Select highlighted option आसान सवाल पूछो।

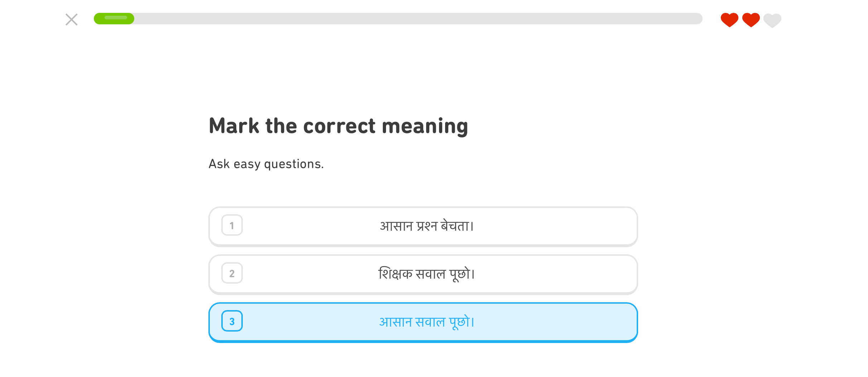[423, 322]
